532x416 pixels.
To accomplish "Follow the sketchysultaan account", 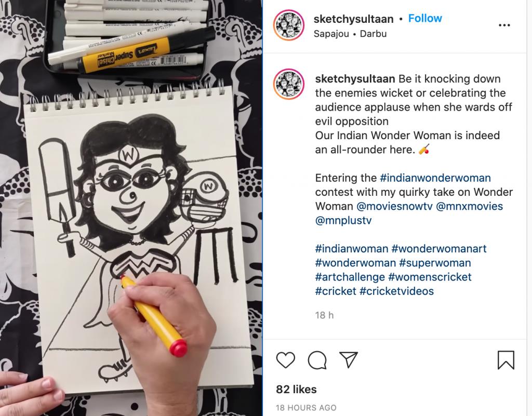I will coord(425,18).
